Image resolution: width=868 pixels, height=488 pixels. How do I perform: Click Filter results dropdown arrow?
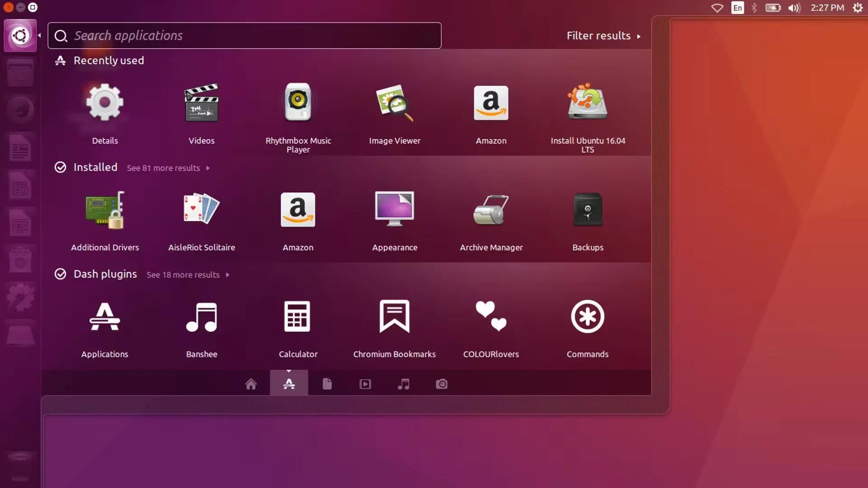coord(641,36)
